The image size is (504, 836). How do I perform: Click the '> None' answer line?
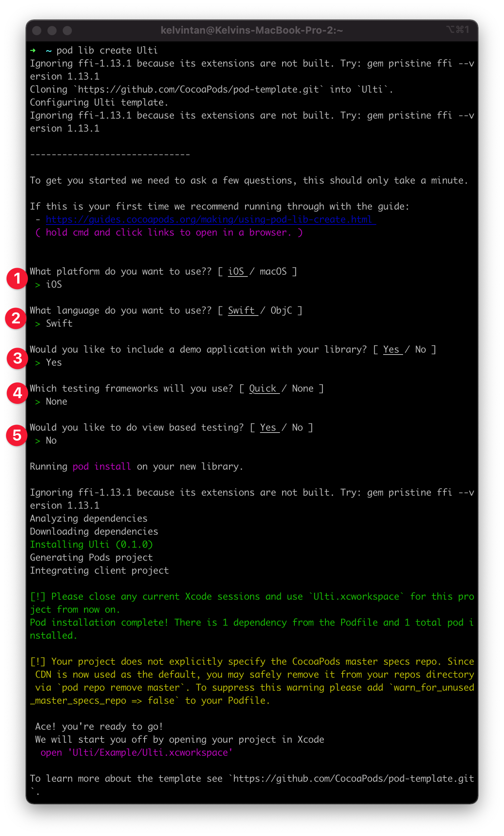[51, 402]
